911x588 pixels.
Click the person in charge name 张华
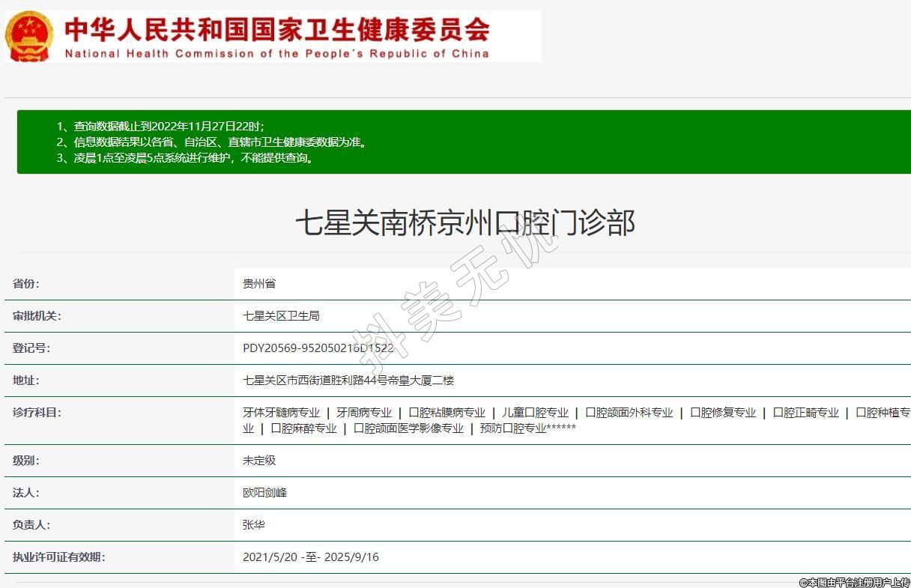click(x=254, y=525)
